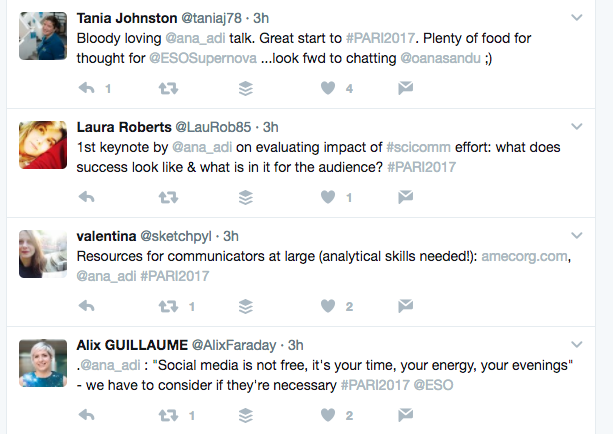Open Alix GUILLAUME's profile picture

tap(42, 360)
